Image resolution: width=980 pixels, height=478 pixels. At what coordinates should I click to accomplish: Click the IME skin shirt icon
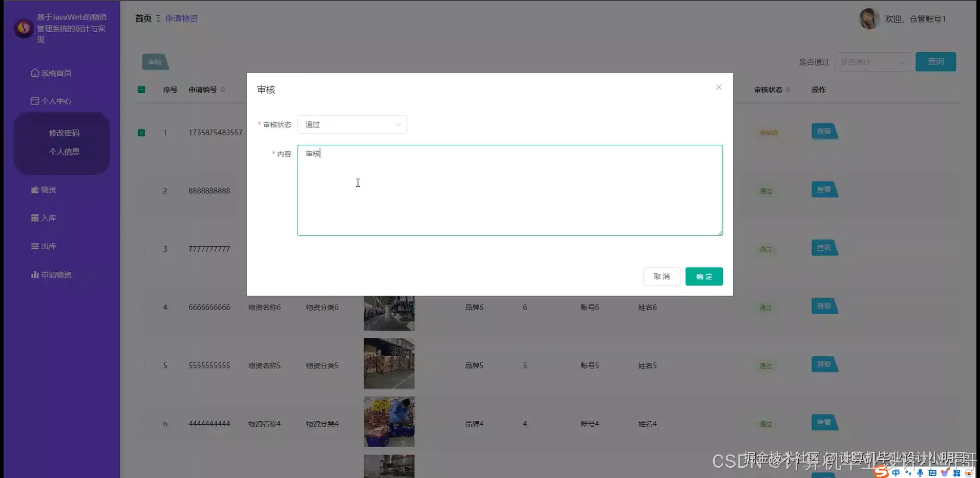pos(945,473)
